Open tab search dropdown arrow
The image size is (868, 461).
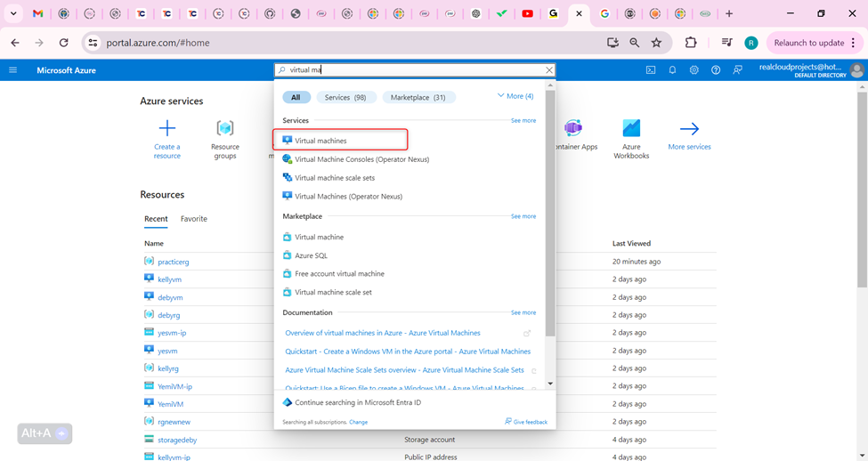(13, 14)
